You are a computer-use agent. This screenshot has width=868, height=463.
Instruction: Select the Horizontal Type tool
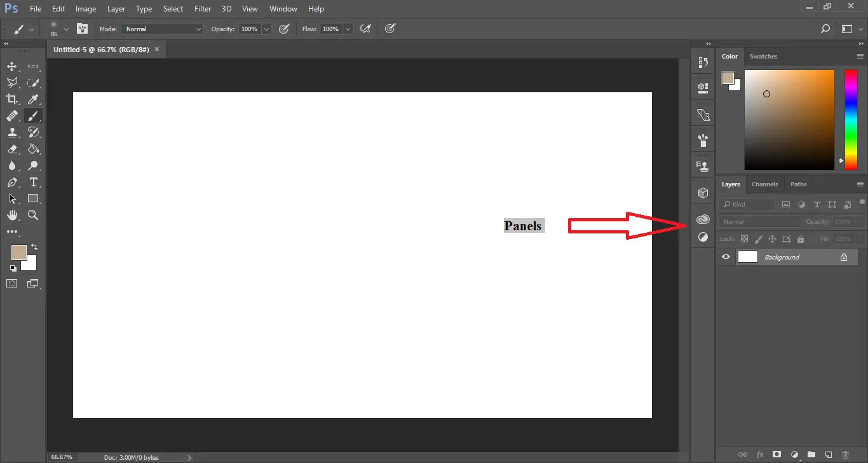[33, 182]
